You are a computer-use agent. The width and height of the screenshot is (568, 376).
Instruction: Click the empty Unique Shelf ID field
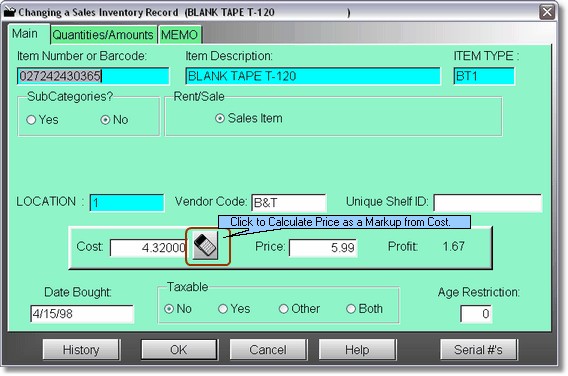[488, 203]
